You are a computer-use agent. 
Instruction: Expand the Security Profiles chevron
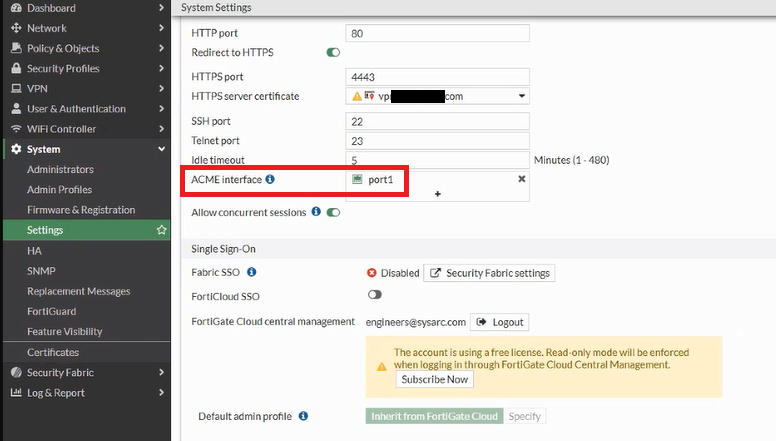click(x=161, y=68)
